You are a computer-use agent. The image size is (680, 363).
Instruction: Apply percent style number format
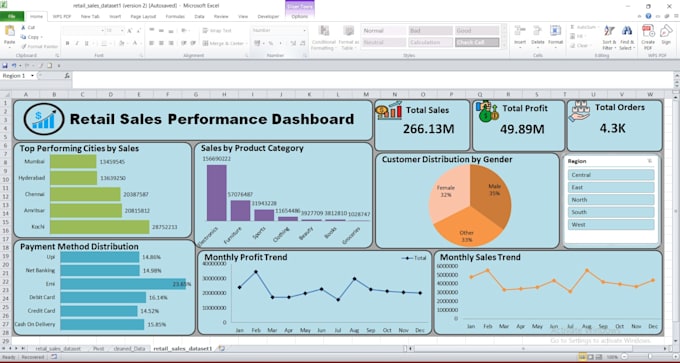pos(271,43)
